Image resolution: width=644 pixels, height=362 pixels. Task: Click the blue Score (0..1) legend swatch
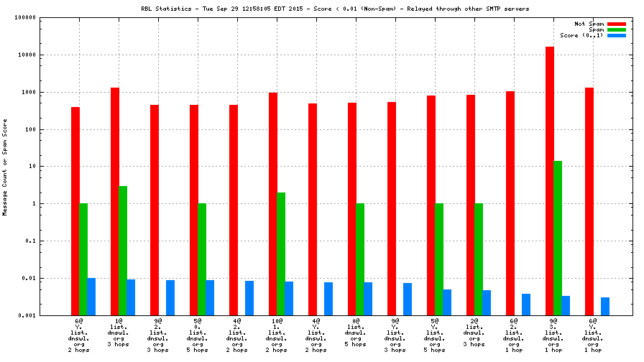coord(617,35)
